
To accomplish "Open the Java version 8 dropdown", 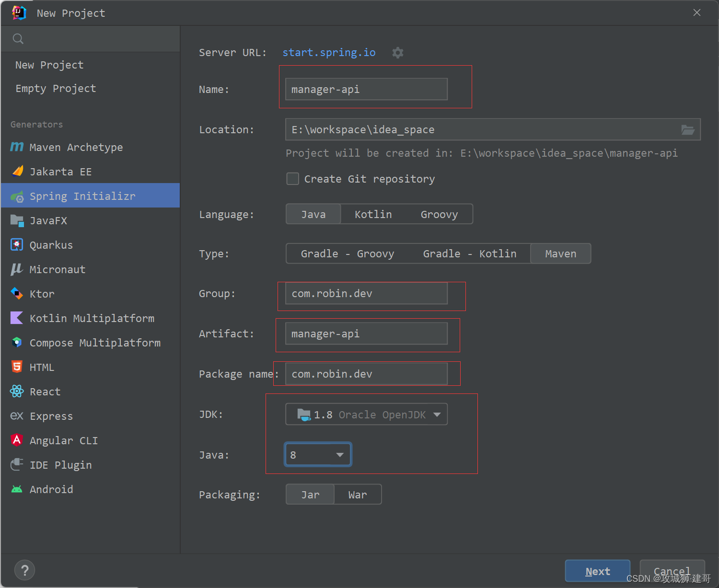I will pyautogui.click(x=318, y=455).
